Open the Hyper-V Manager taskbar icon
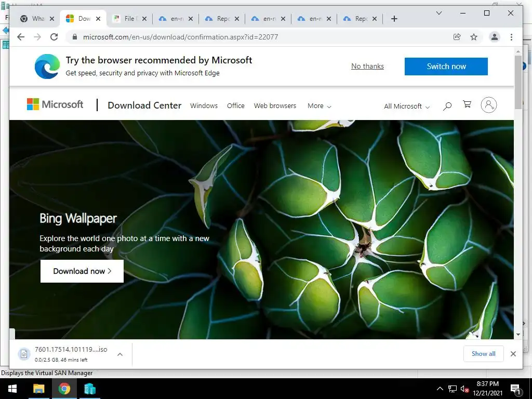Viewport: 532px width, 399px height. 90,389
